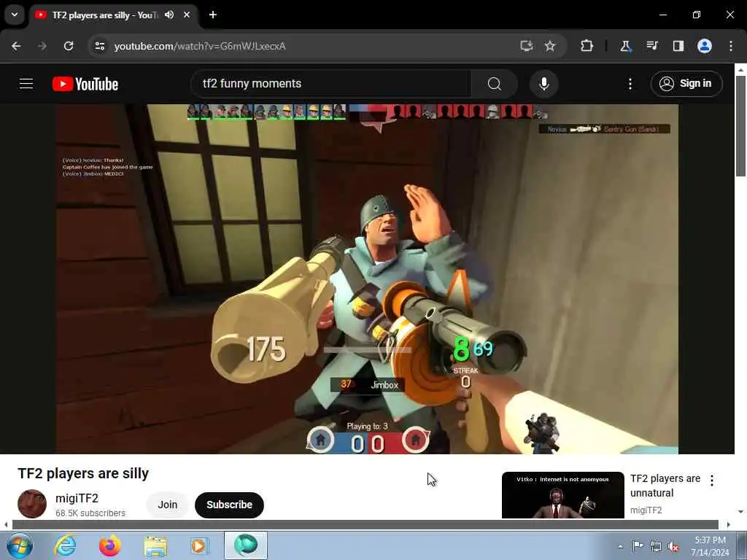Click the video player to pause
Image resolution: width=747 pixels, height=560 pixels.
click(367, 279)
